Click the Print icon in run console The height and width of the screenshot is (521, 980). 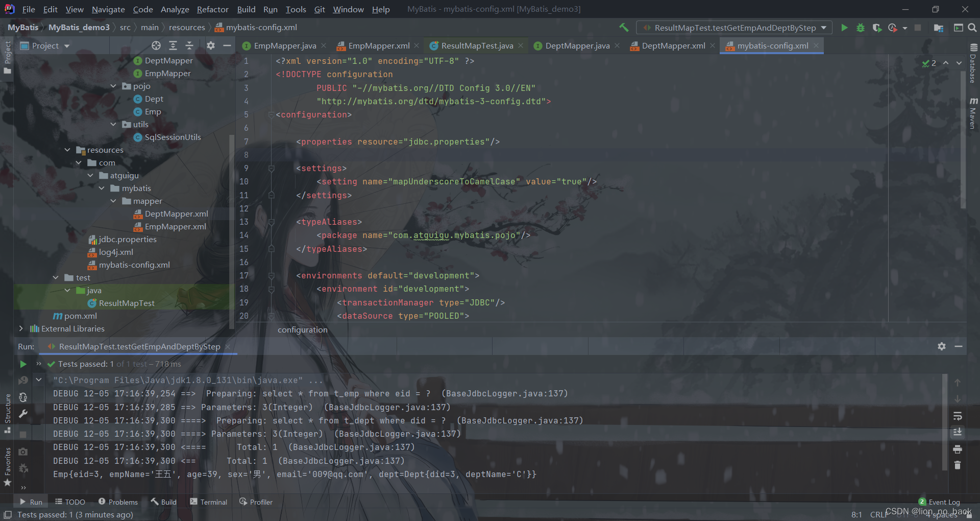958,449
